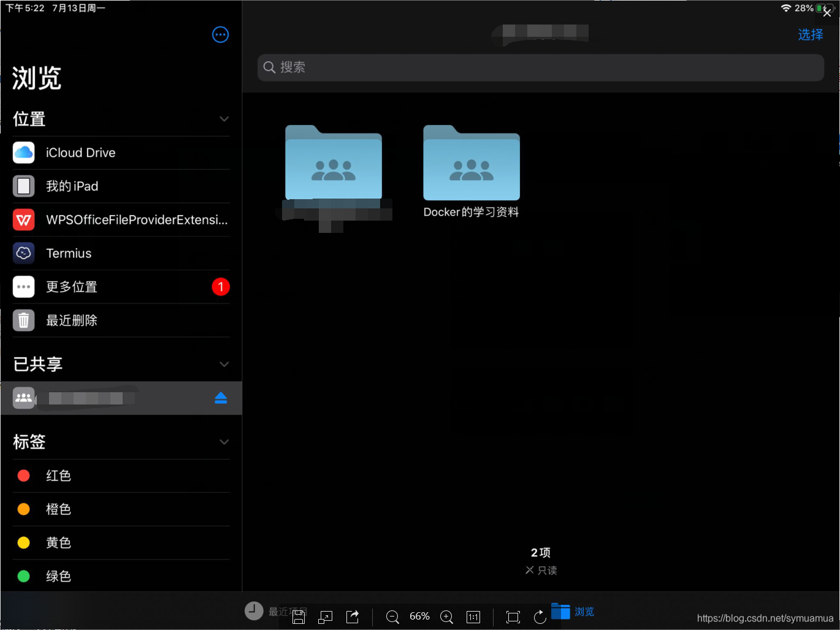Click the fit-to-screen icon
The image size is (840, 630).
pyautogui.click(x=513, y=617)
